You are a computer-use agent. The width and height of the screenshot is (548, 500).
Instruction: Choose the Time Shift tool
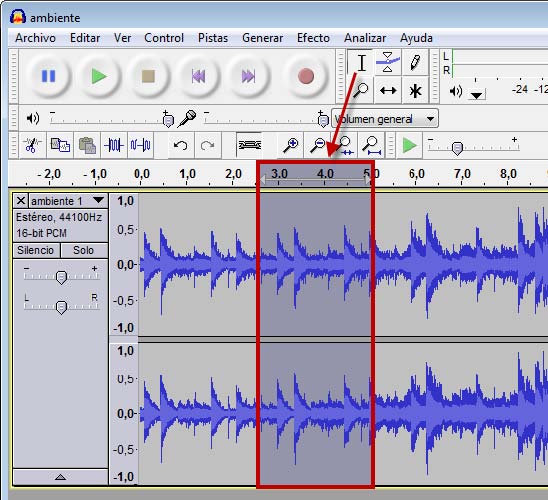(388, 90)
